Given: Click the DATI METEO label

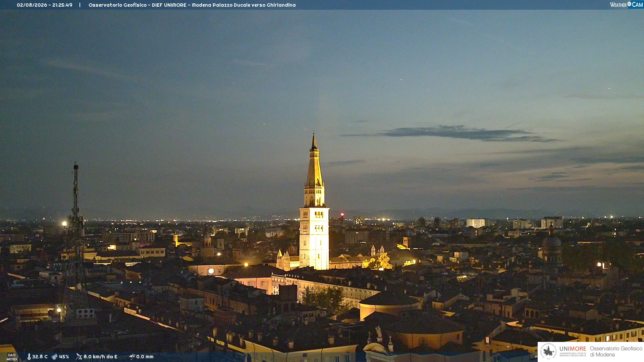Looking at the screenshot, I should point(12,357).
